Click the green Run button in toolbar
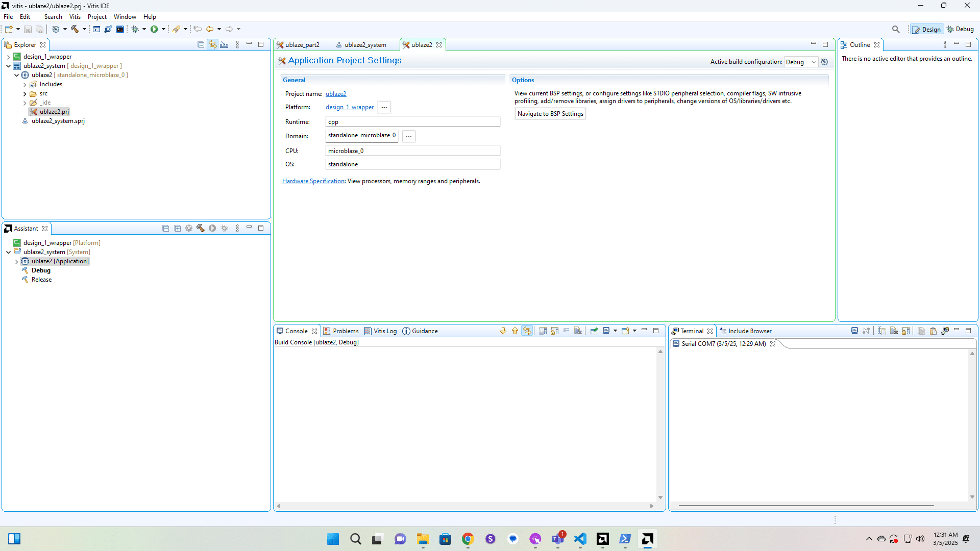980x551 pixels. coord(154,29)
